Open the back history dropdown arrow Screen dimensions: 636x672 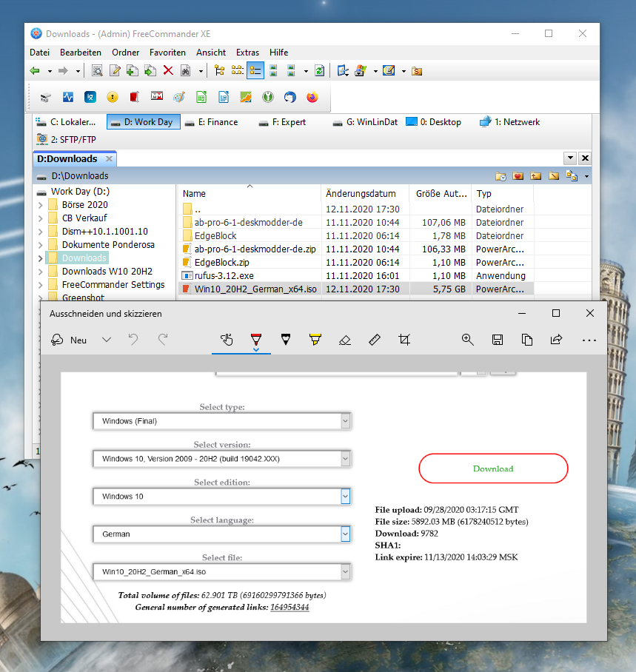(x=50, y=72)
